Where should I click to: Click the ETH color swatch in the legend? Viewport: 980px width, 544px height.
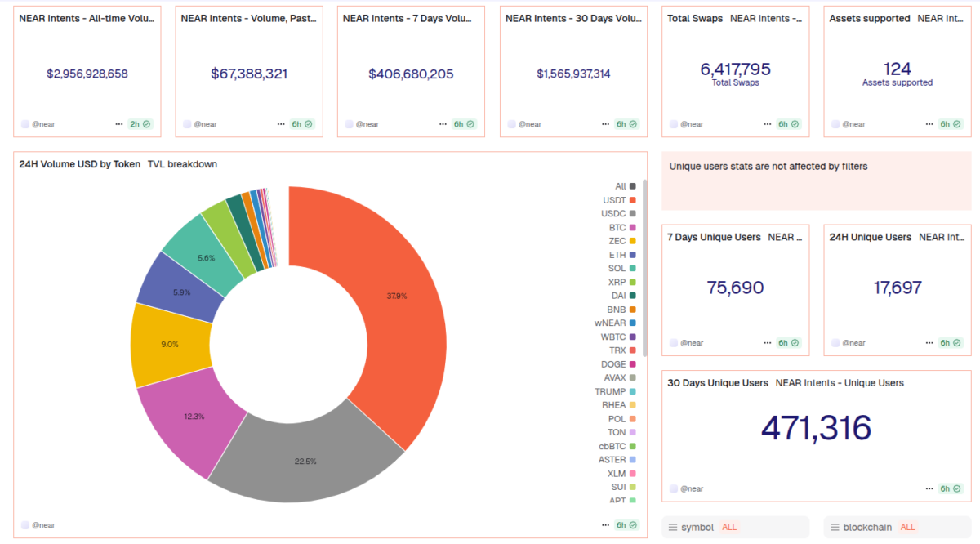634,254
